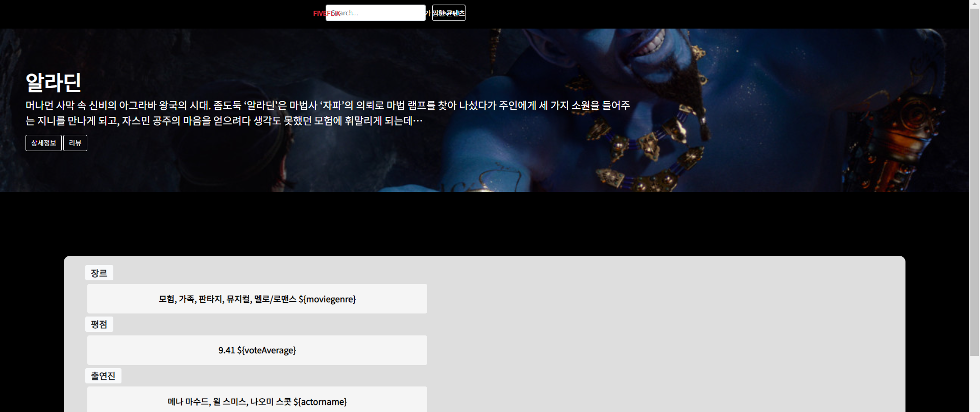The image size is (980, 412).
Task: Click the 장르 label
Action: [x=99, y=273]
